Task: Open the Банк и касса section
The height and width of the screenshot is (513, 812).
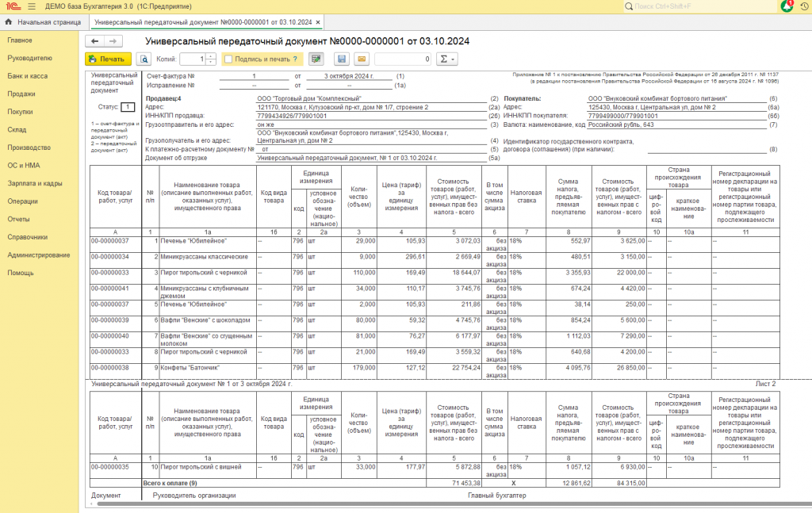Action: point(28,76)
